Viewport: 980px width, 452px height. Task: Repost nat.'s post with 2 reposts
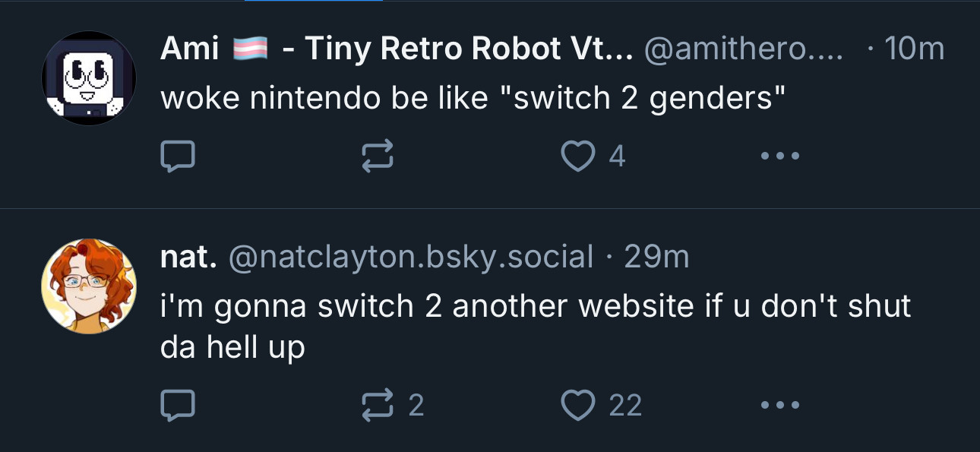(378, 405)
